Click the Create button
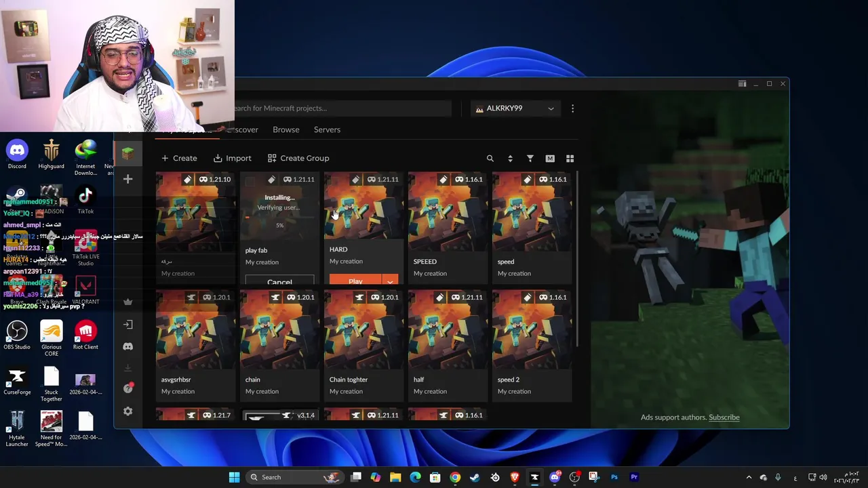This screenshot has height=488, width=868. point(179,159)
